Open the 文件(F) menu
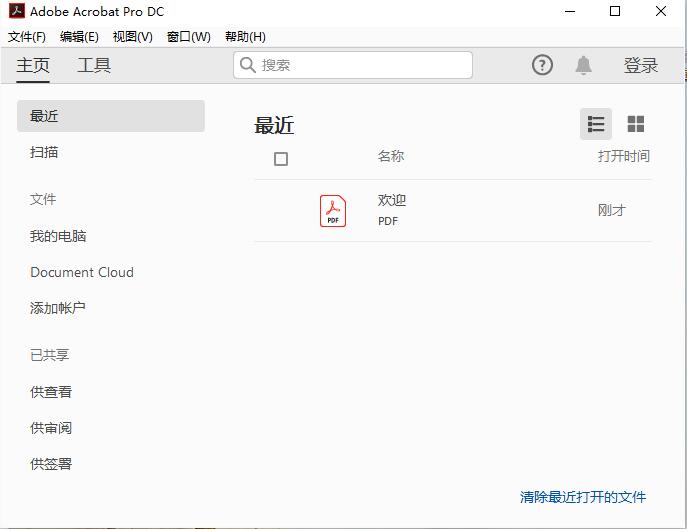Image resolution: width=687 pixels, height=529 pixels. [27, 37]
